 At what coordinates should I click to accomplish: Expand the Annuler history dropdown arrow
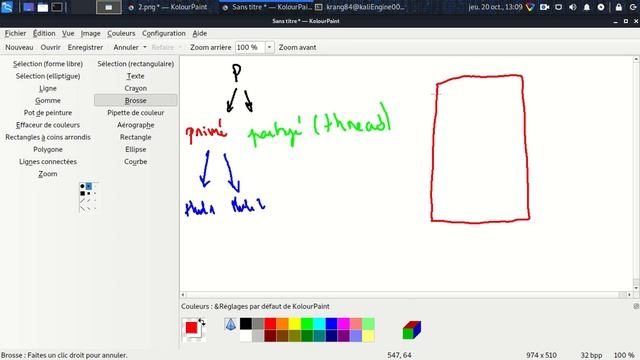tap(144, 47)
